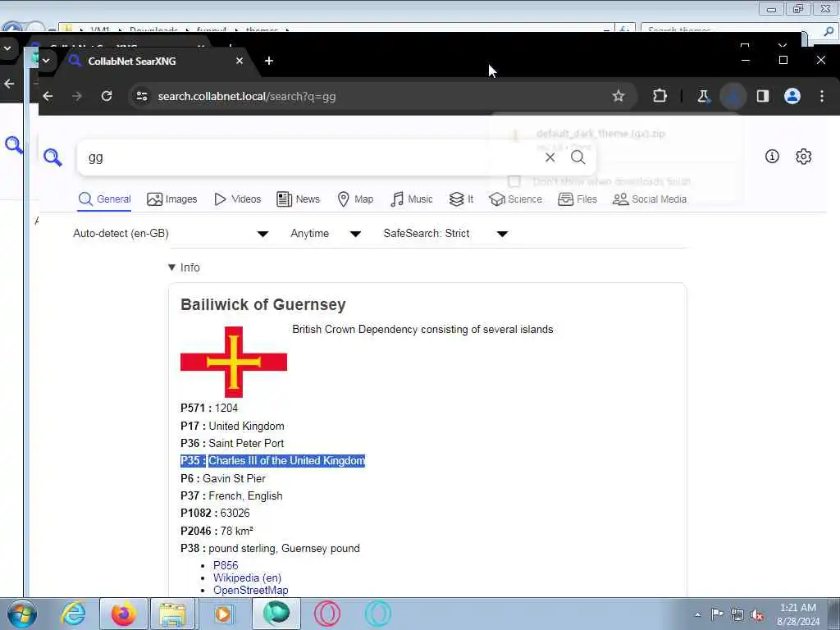Click the P6 Gavin St Pier line
The image size is (840, 630).
tap(223, 478)
